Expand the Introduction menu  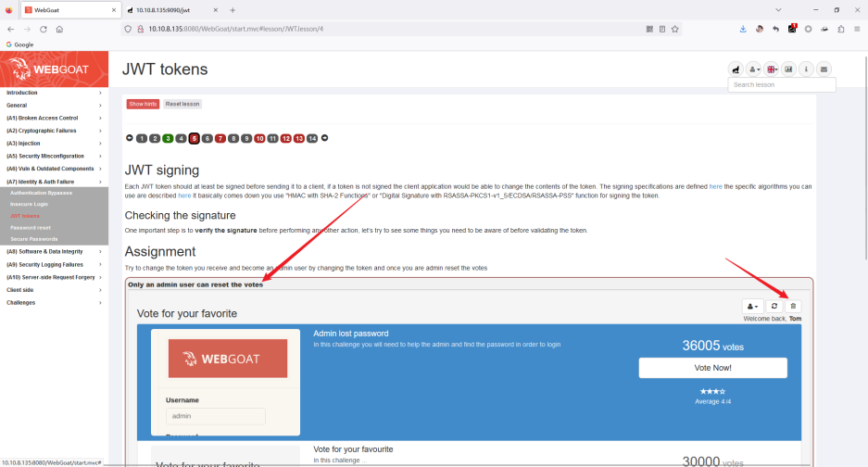click(55, 93)
